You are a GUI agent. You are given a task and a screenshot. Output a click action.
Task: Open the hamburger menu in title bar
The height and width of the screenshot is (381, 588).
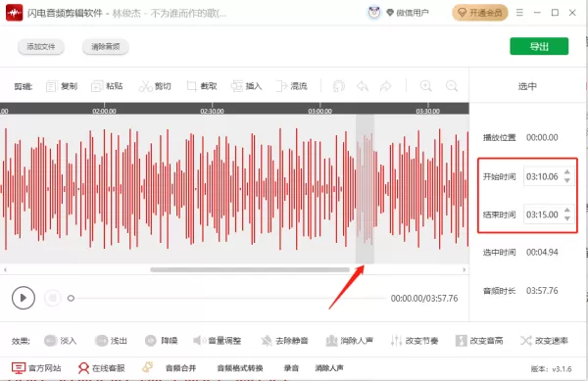coord(519,13)
